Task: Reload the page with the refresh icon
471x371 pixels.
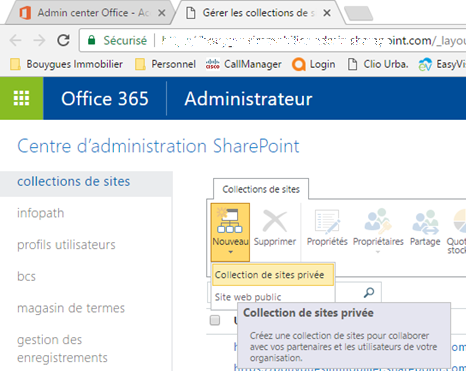Action: pyautogui.click(x=63, y=40)
